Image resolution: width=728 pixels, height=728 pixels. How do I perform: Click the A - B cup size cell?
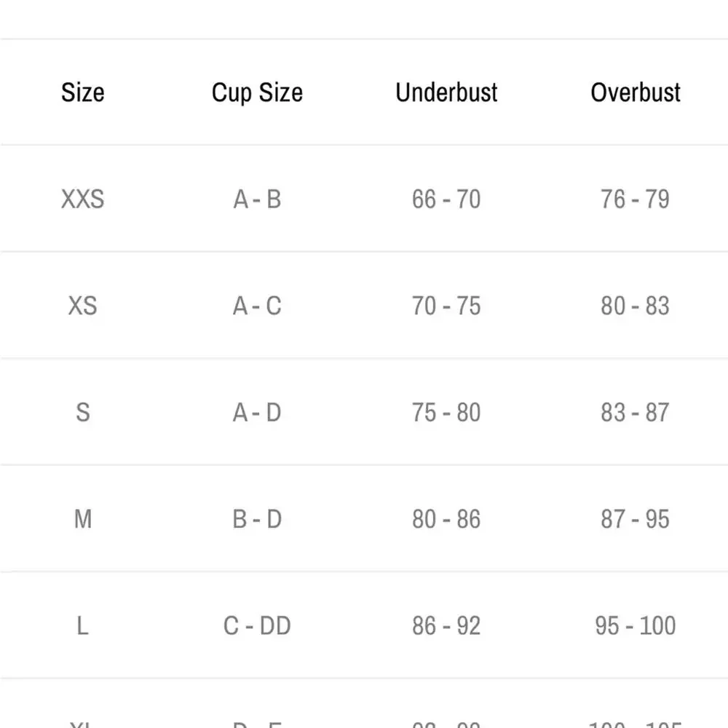coord(257,199)
